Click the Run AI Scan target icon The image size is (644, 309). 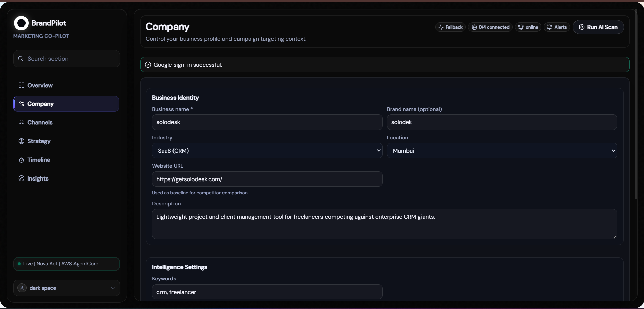click(x=582, y=27)
